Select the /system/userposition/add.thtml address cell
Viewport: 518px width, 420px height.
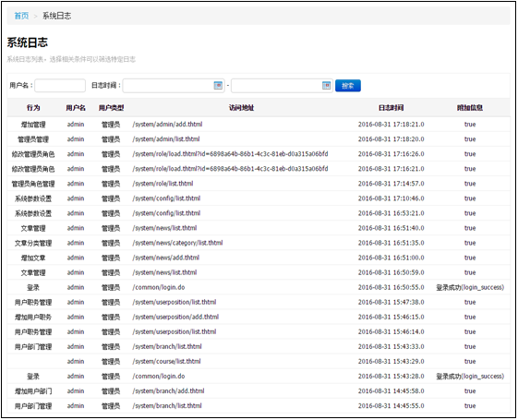coord(175,317)
